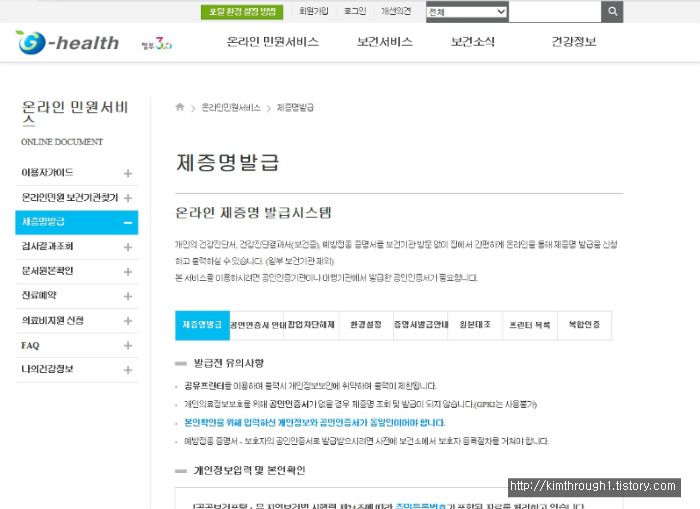Select the 증명서발급안내 tab
This screenshot has height=509, width=700.
click(x=421, y=325)
